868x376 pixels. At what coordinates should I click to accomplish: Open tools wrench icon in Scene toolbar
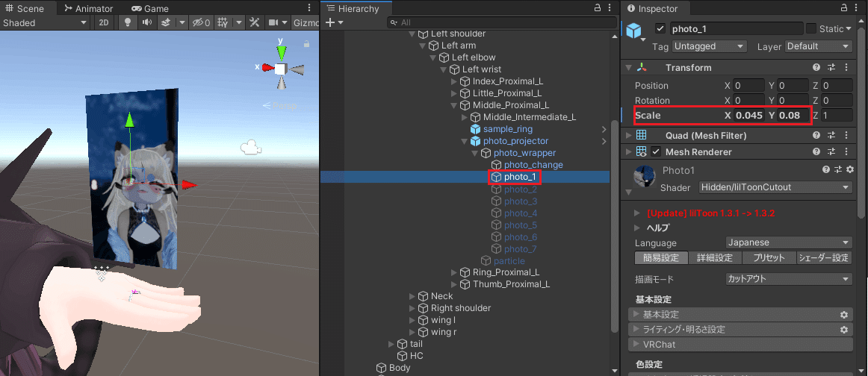pos(255,22)
